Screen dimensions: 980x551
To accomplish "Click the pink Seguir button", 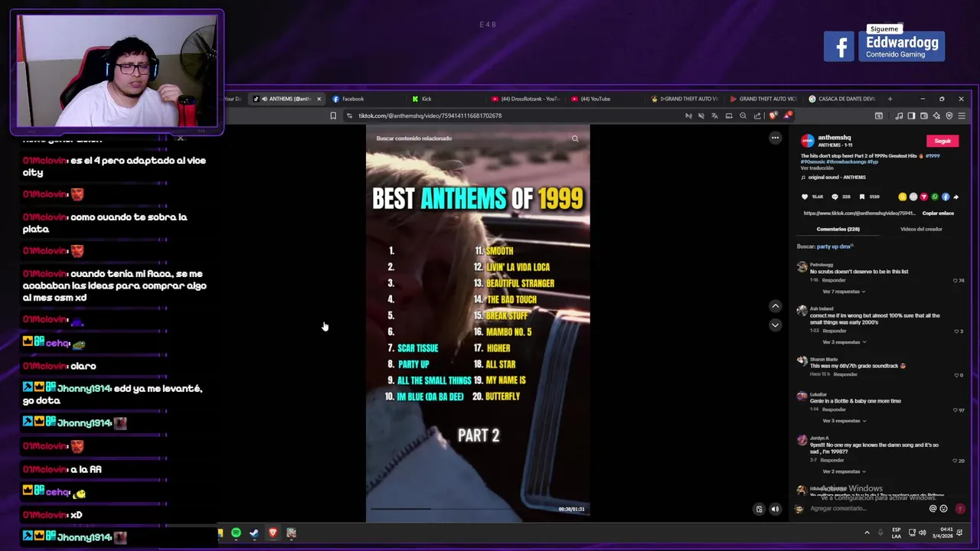I will tap(942, 141).
